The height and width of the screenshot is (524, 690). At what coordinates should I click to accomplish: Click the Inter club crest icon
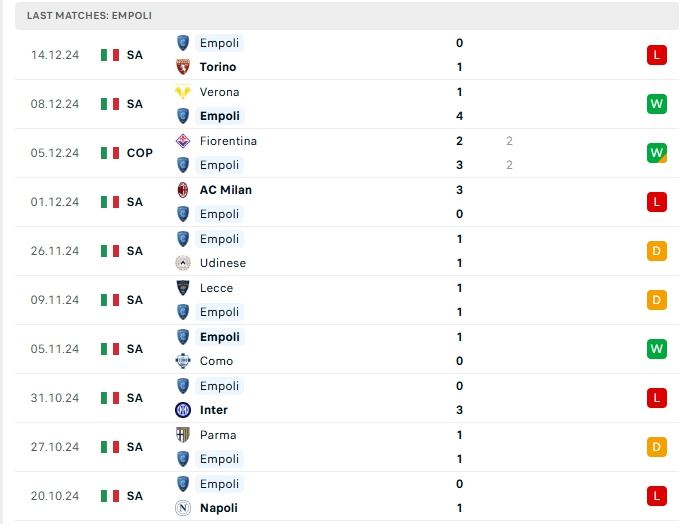click(x=183, y=410)
